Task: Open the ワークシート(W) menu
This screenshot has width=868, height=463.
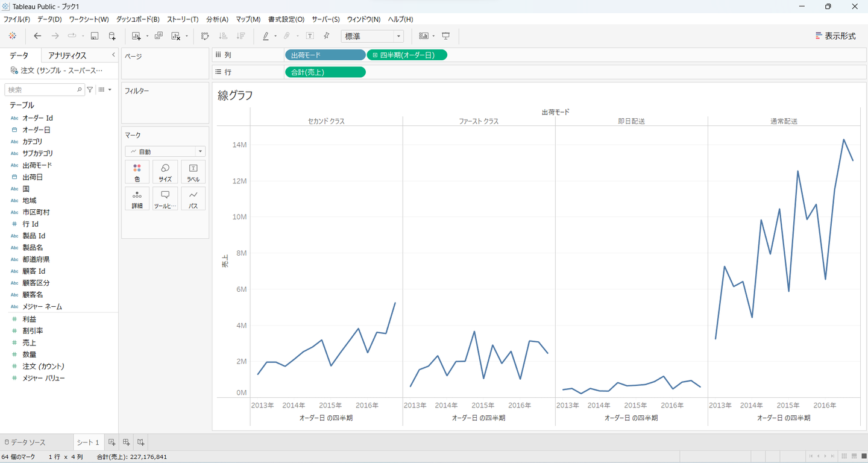Action: [x=89, y=19]
